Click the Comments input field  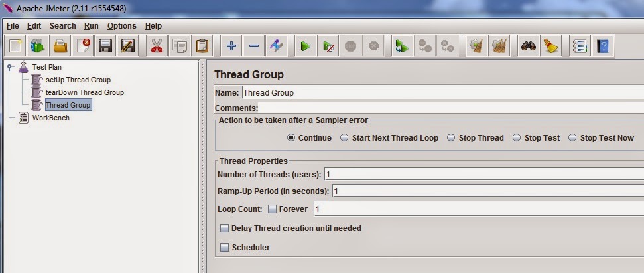[451, 108]
